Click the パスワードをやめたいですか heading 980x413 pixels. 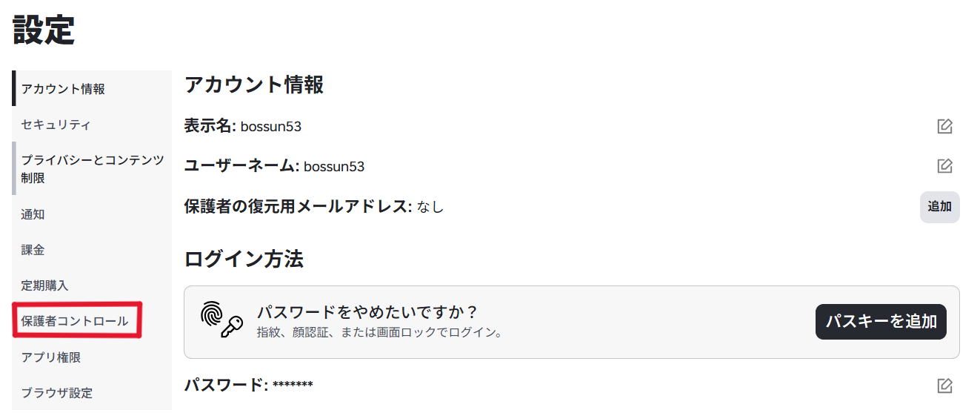[367, 311]
